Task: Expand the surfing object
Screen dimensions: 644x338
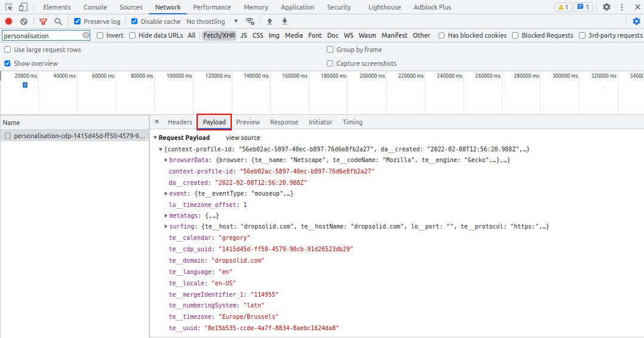Action: pyautogui.click(x=166, y=226)
